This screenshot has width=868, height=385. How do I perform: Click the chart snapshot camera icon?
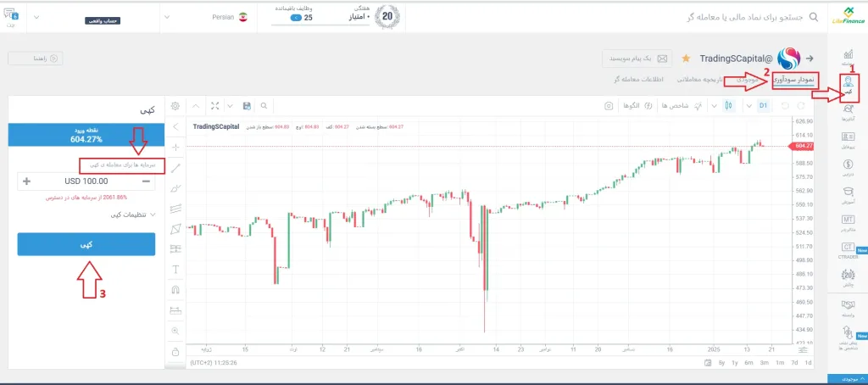609,106
